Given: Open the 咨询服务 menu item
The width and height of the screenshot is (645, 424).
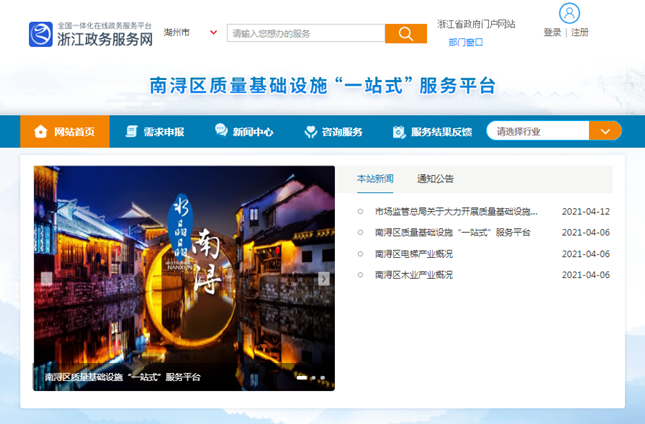Looking at the screenshot, I should pos(333,132).
